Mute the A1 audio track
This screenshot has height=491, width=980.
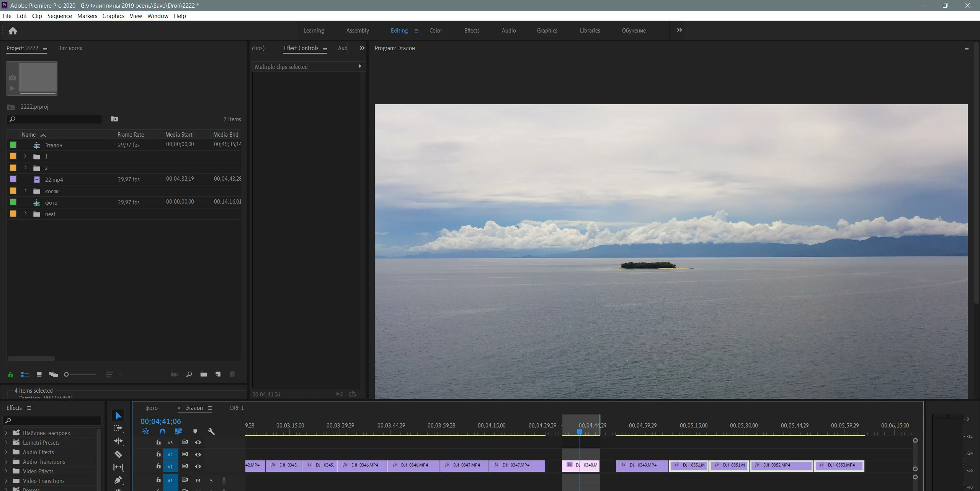click(x=198, y=480)
